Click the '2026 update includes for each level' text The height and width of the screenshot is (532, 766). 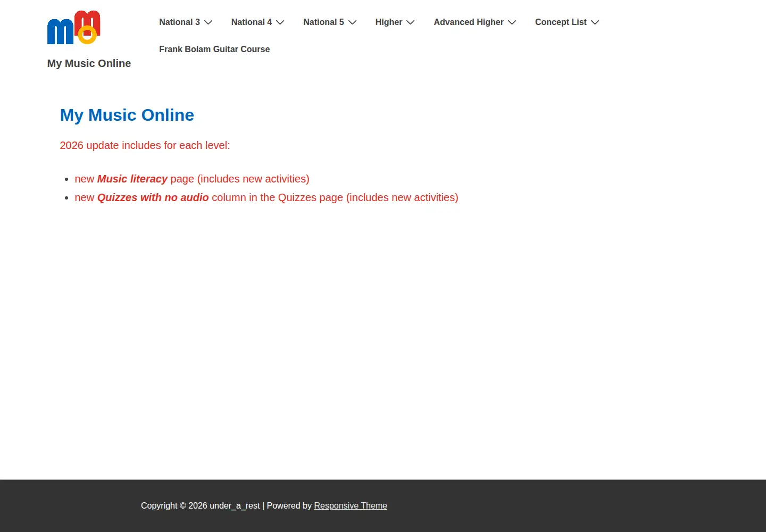click(x=145, y=145)
